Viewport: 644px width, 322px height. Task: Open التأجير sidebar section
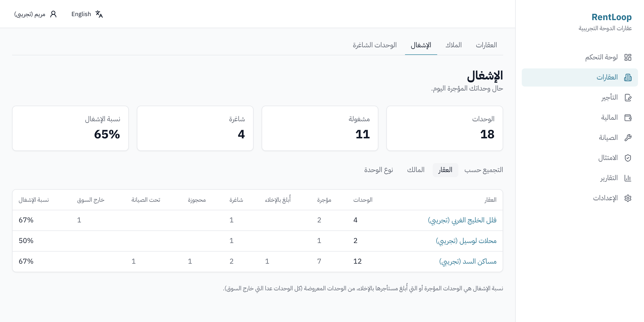click(x=580, y=98)
